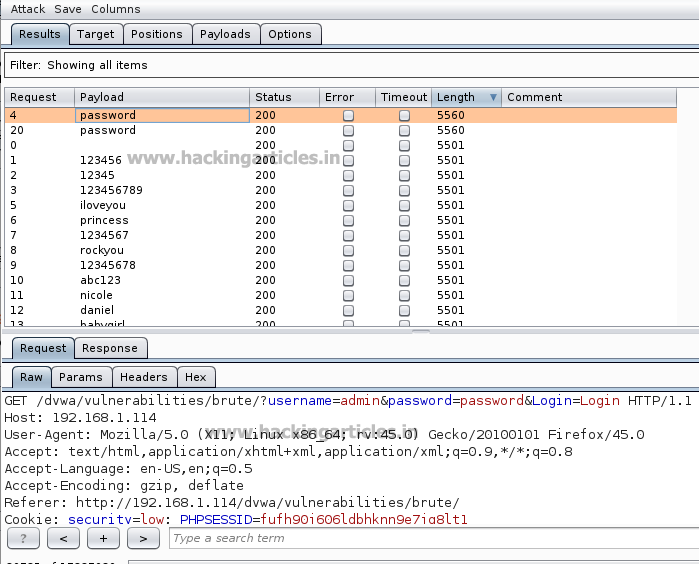The width and height of the screenshot is (699, 564).
Task: Click the Length column sort arrow
Action: click(493, 97)
